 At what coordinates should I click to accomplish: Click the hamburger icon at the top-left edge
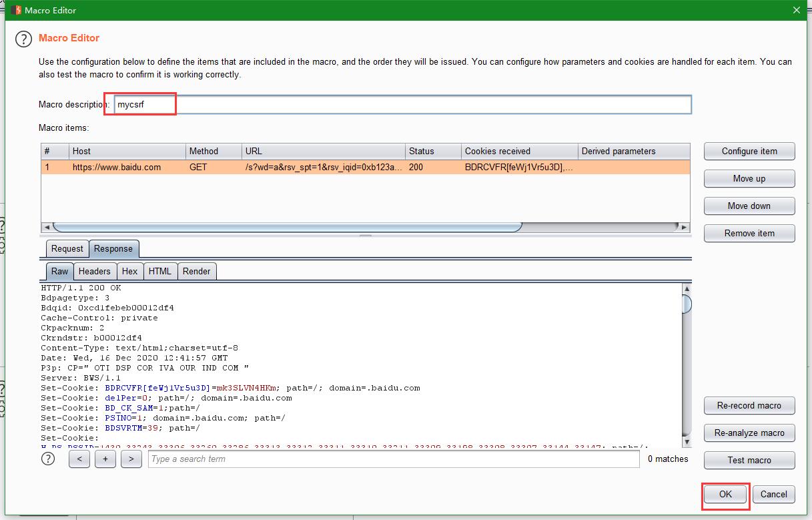click(x=3, y=10)
